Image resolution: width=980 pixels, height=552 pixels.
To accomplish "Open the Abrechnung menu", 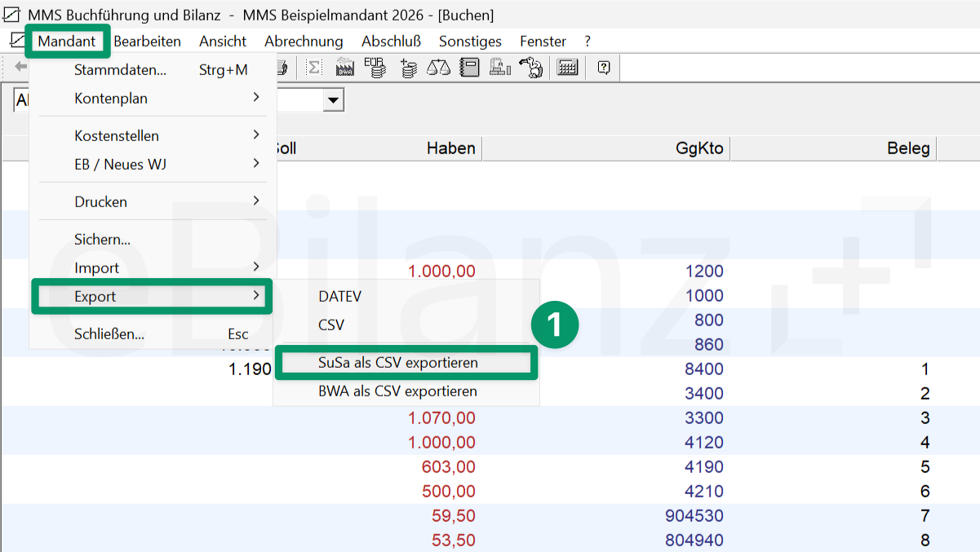I will point(304,41).
